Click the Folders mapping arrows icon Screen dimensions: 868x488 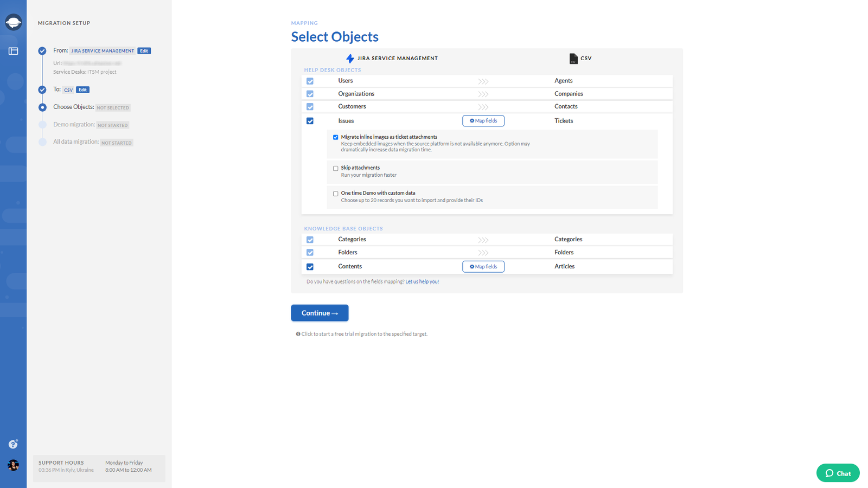point(483,253)
